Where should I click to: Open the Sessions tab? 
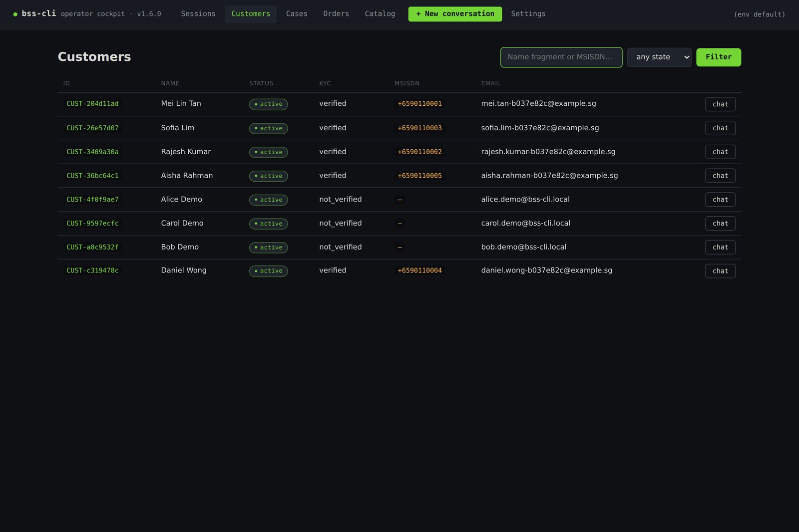tap(198, 14)
